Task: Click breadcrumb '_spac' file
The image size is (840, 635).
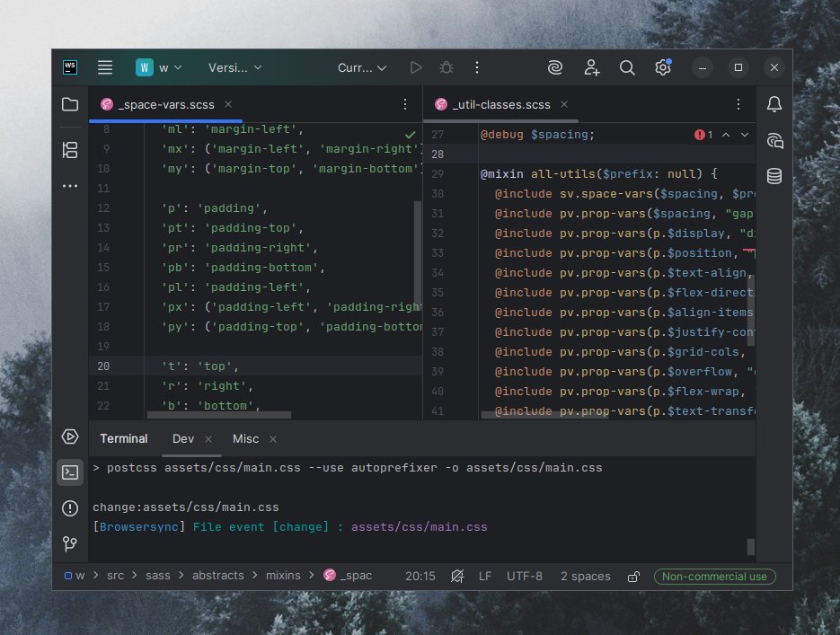Action: tap(349, 576)
